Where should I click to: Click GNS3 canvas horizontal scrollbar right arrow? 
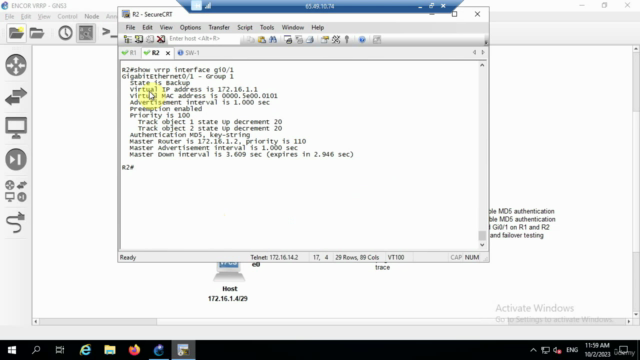pyautogui.click(x=629, y=322)
